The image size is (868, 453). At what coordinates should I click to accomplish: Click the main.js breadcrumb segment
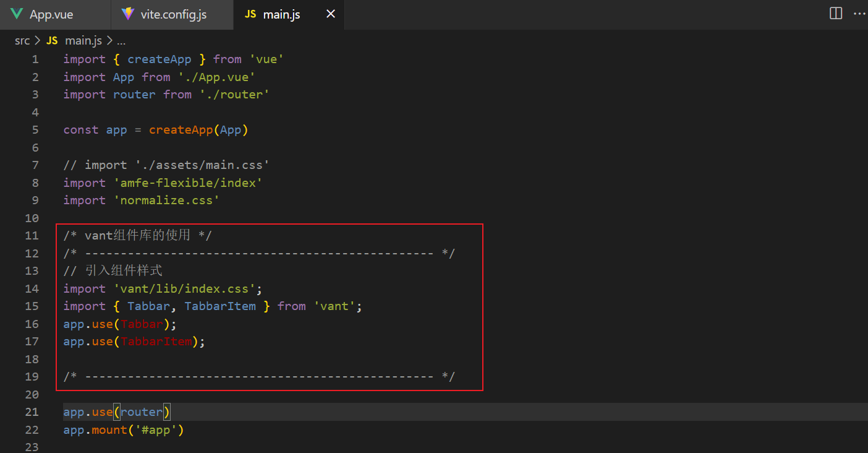(83, 41)
